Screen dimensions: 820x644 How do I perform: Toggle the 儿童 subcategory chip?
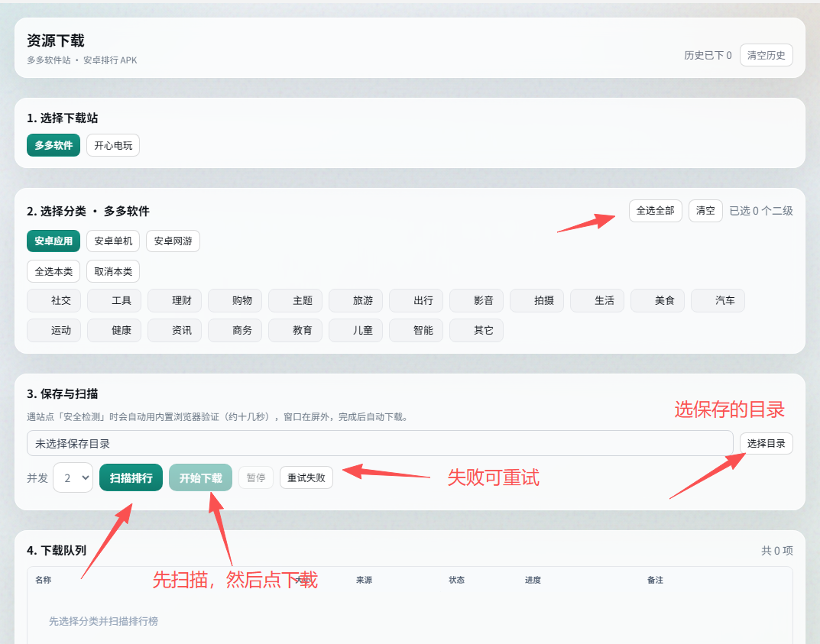coord(355,330)
